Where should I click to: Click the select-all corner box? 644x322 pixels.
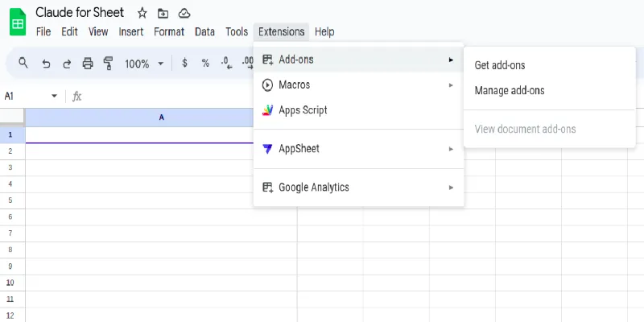[x=12, y=118]
